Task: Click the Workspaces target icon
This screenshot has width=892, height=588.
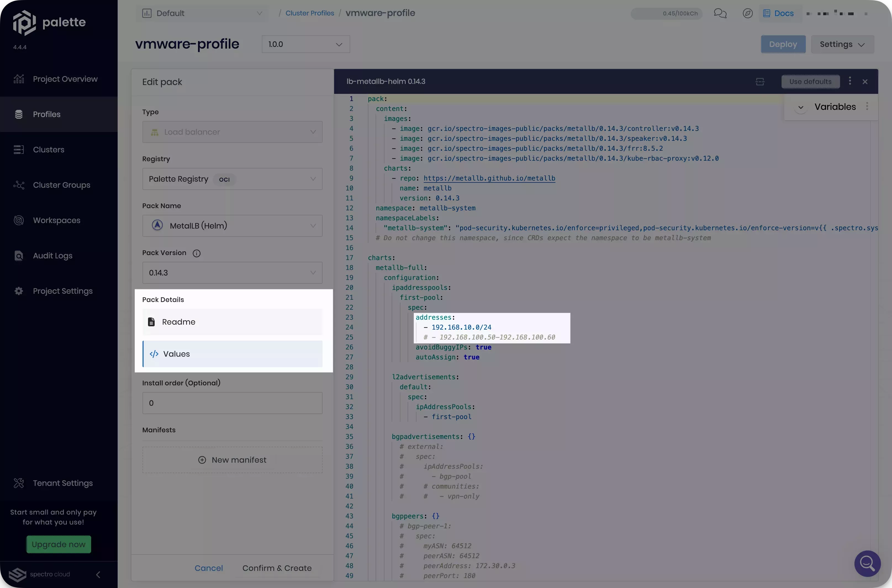Action: 19,220
